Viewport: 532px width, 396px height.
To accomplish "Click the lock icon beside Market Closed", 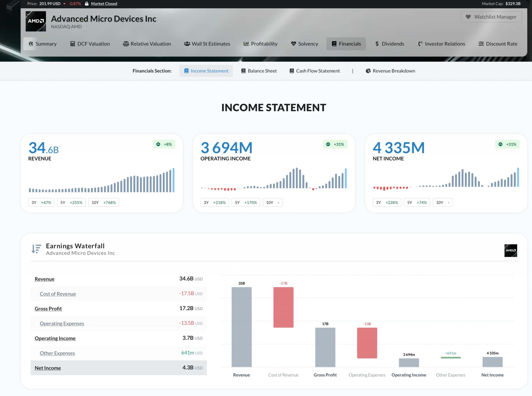I will 87,4.
